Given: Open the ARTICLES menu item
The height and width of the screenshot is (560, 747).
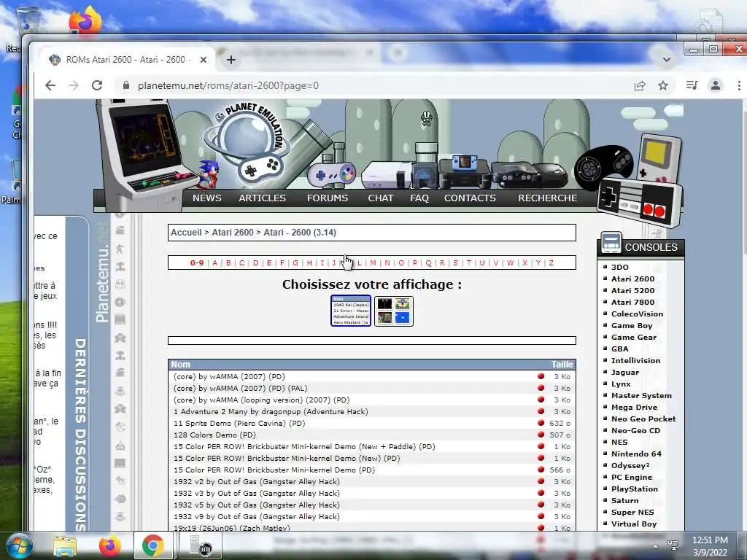Looking at the screenshot, I should tap(262, 198).
